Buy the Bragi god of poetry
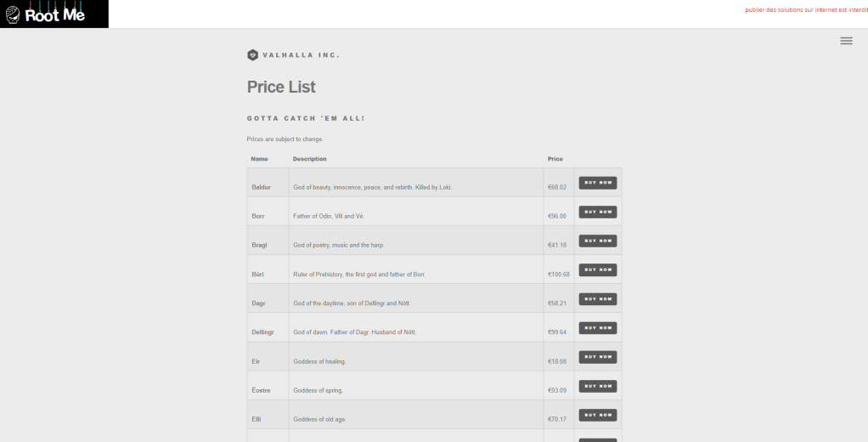This screenshot has width=868, height=442. click(597, 241)
